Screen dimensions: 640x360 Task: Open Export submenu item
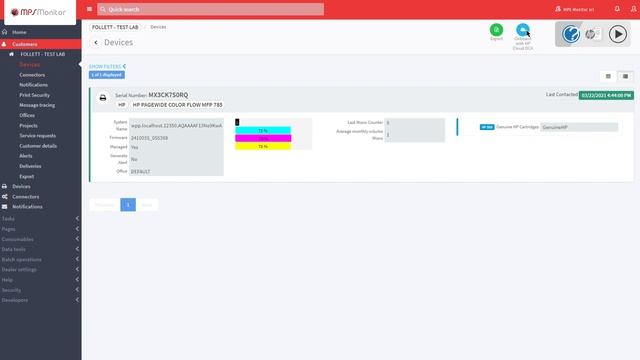click(27, 176)
